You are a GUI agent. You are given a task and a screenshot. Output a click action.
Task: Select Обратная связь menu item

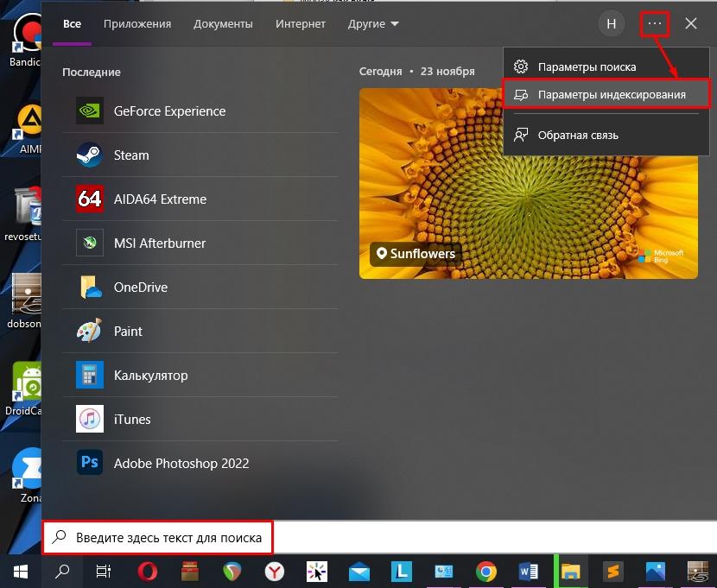[606, 136]
